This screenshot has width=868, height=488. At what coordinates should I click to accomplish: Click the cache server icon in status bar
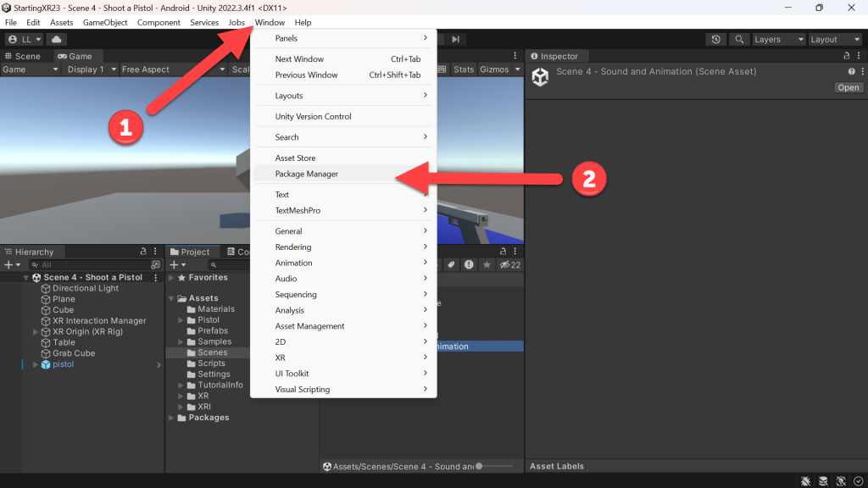pos(823,481)
